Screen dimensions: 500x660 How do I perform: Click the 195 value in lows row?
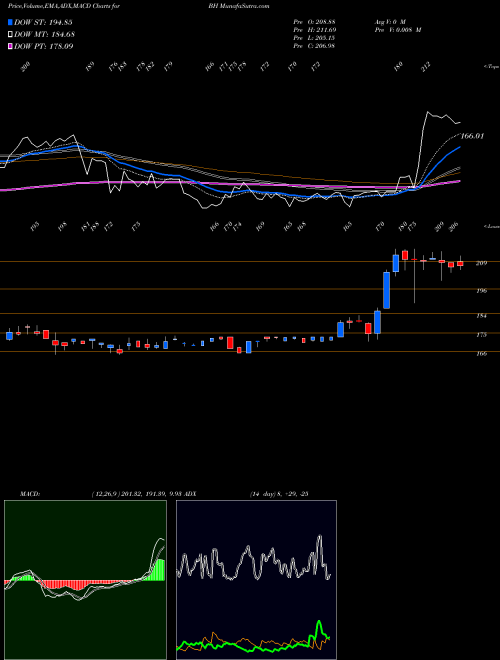click(35, 226)
